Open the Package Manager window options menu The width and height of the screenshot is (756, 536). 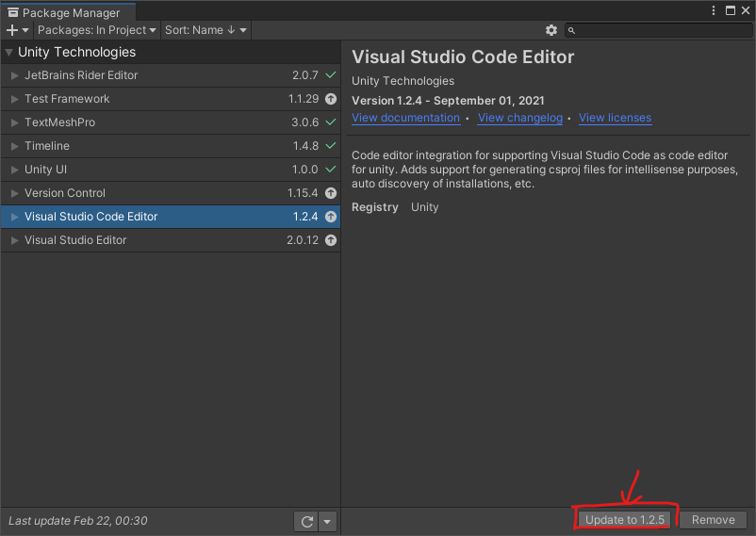[x=714, y=10]
